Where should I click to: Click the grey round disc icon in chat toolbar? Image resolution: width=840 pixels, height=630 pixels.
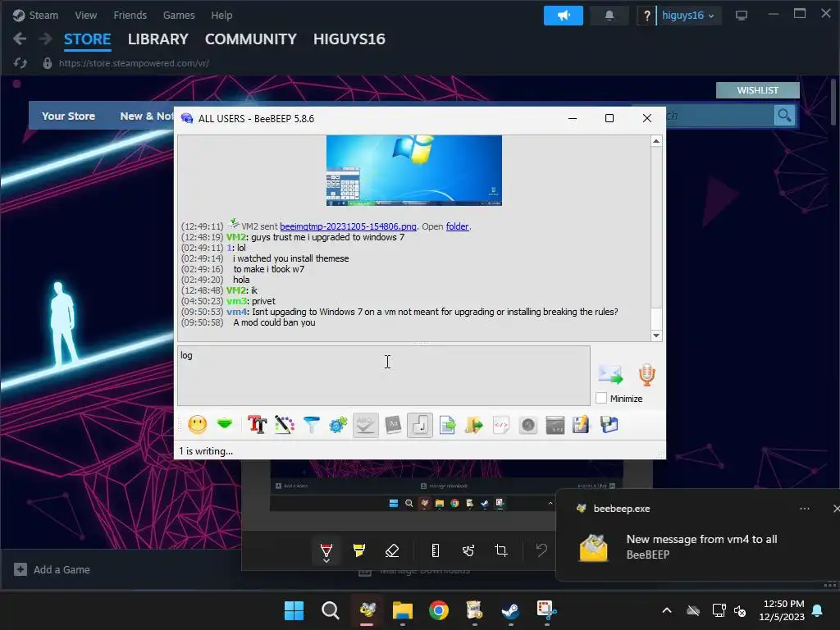(x=528, y=426)
